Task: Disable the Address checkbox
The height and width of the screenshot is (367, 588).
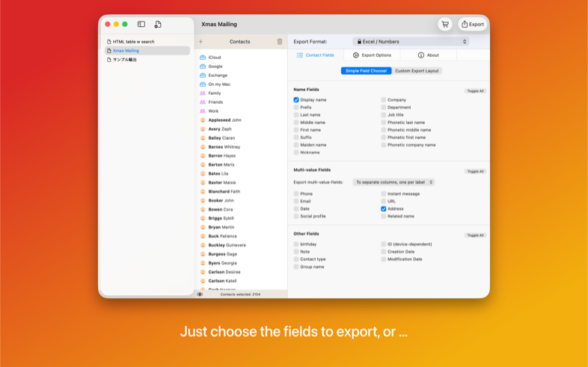Action: click(384, 209)
